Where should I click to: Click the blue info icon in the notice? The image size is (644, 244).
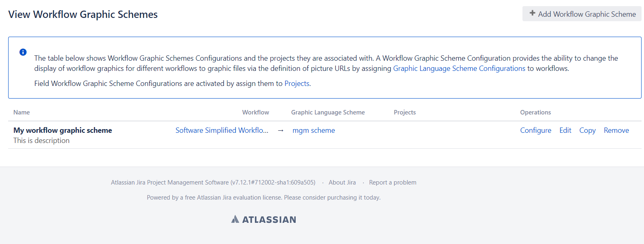click(x=23, y=52)
